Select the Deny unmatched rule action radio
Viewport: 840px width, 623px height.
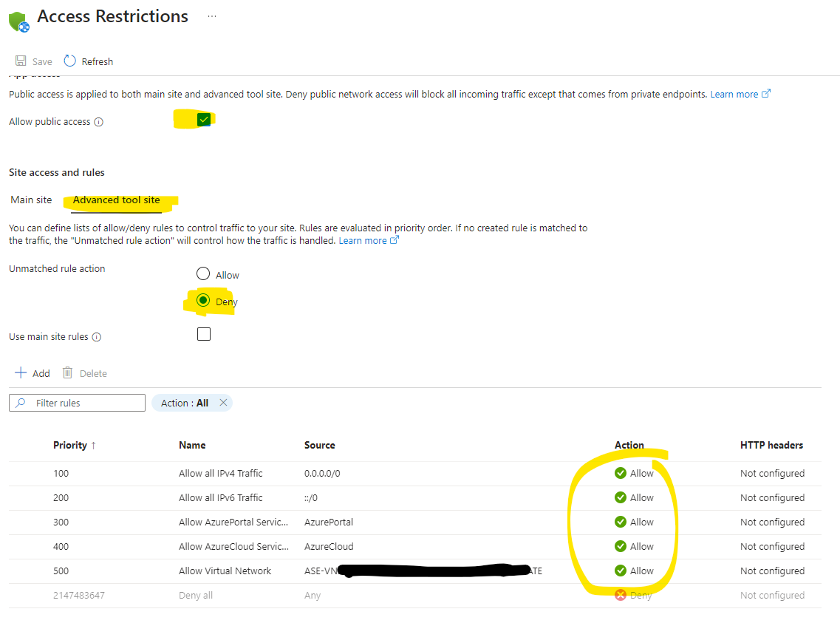[203, 300]
